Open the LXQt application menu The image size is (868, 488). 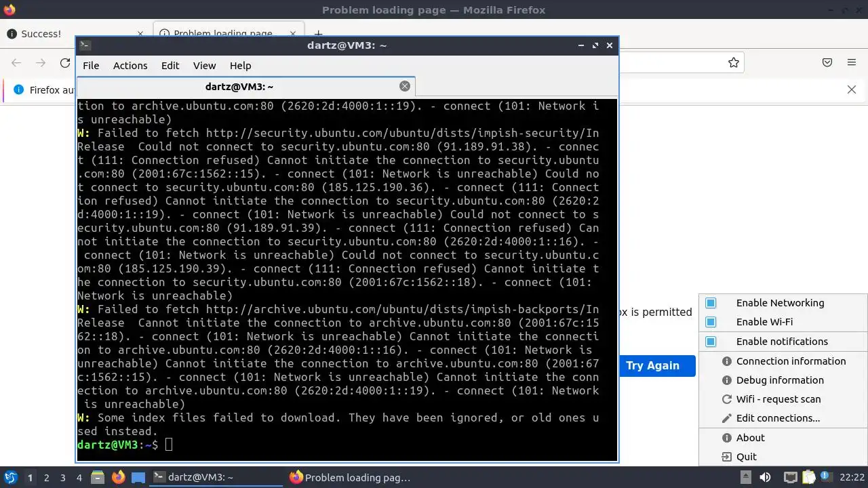(x=10, y=477)
